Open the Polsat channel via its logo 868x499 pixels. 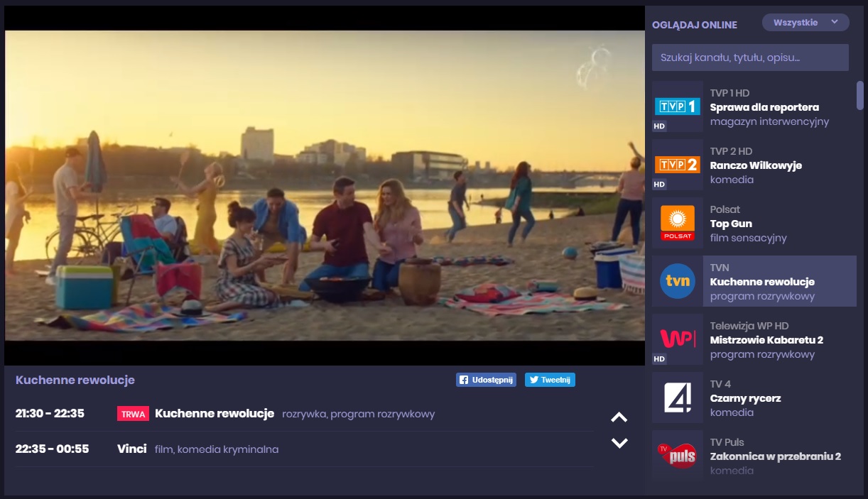click(677, 223)
